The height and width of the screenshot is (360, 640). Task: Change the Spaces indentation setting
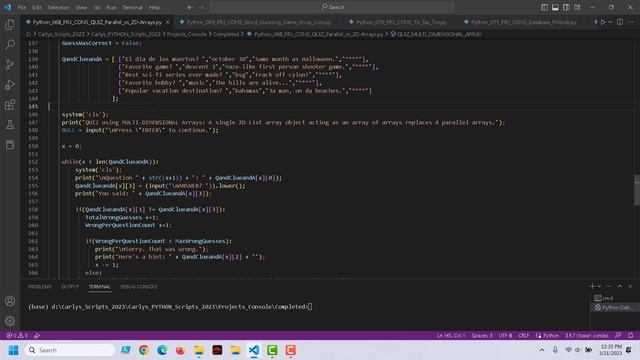click(x=482, y=336)
